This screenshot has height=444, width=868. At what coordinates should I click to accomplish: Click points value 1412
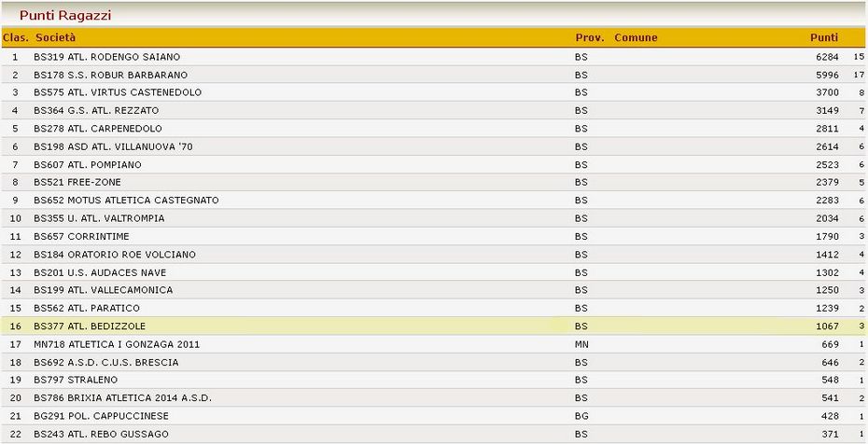827,255
